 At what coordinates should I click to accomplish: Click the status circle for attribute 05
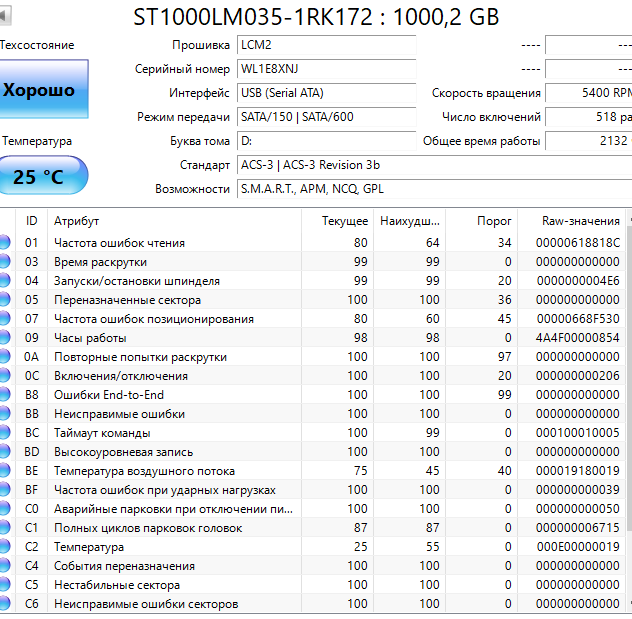tap(4, 299)
